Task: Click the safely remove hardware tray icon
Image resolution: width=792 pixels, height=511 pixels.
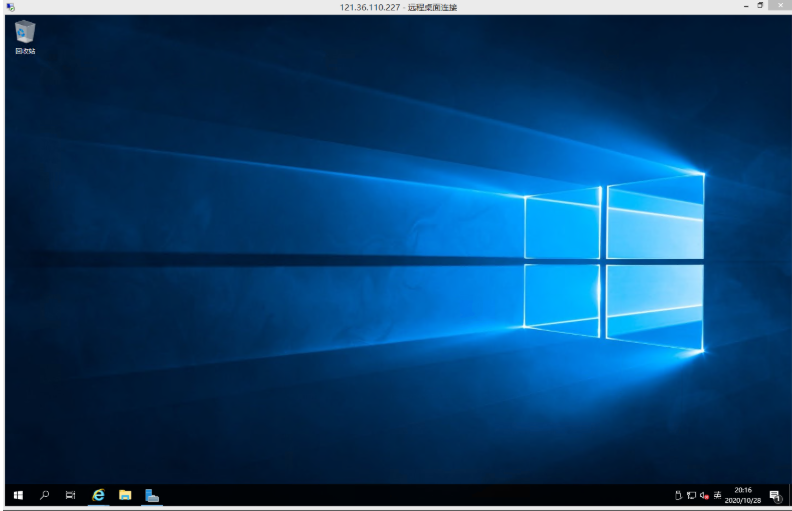Action: [678, 495]
